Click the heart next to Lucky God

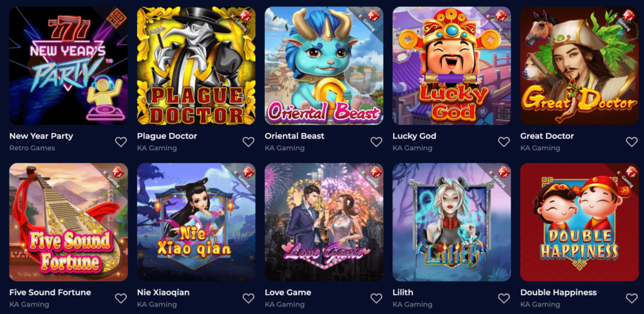pos(504,142)
